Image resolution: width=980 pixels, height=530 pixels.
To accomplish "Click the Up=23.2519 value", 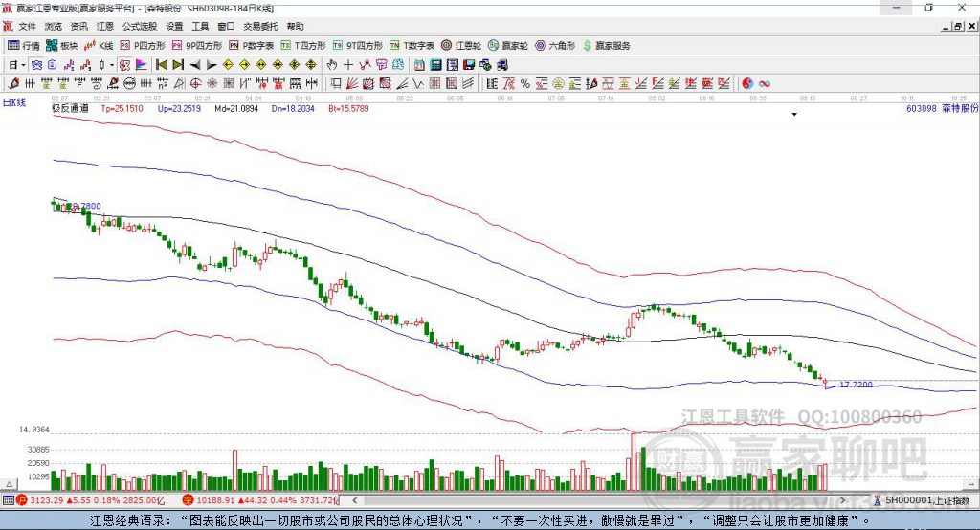I will [179, 109].
